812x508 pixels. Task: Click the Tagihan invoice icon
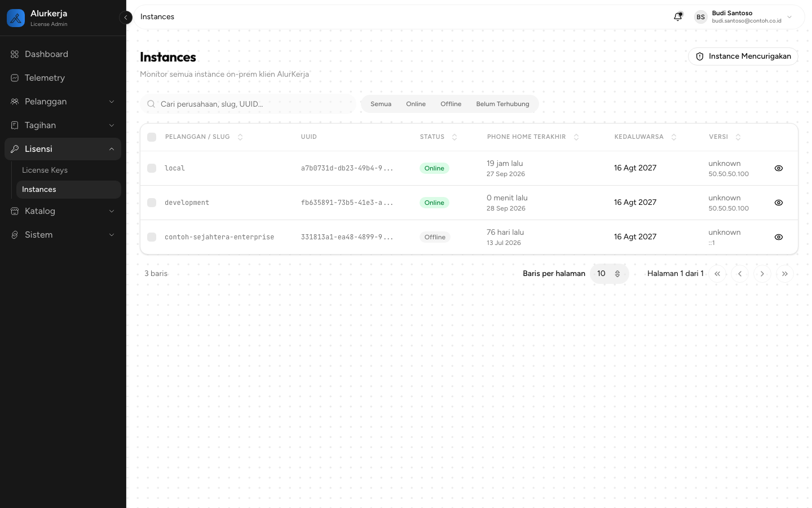point(15,125)
